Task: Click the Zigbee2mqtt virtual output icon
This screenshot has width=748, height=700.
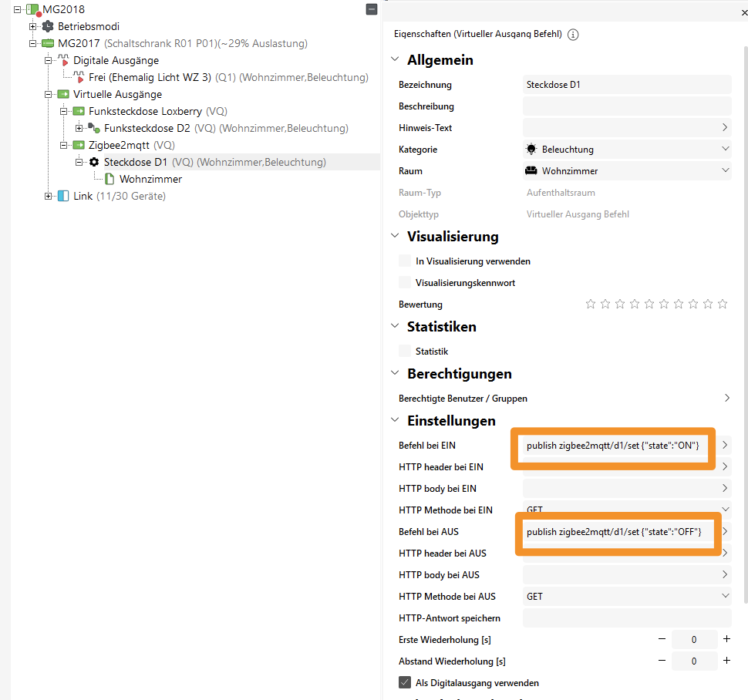Action: pyautogui.click(x=79, y=145)
